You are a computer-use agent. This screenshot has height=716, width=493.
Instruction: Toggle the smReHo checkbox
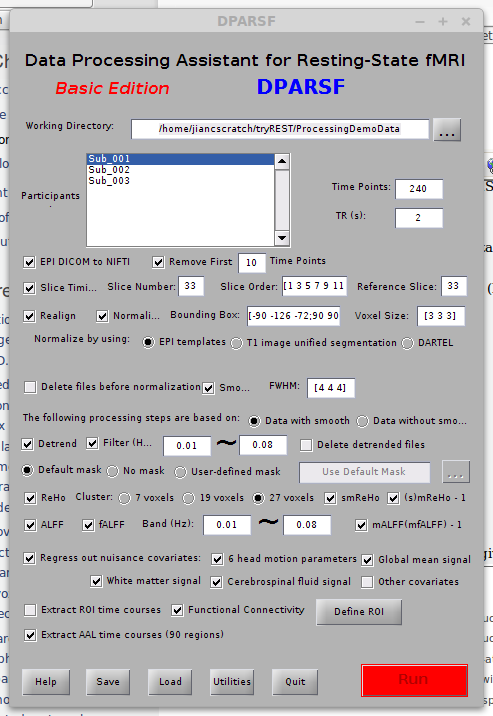click(x=330, y=498)
